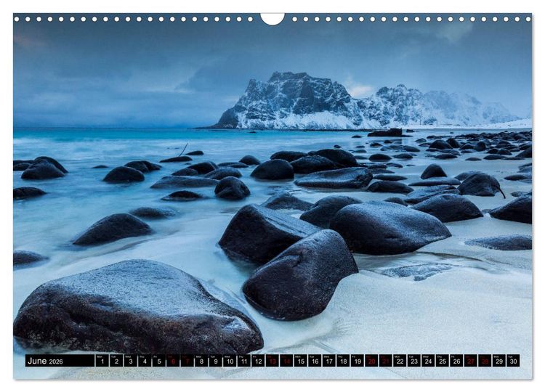Select red weekend date 13
This screenshot has width=545, height=392.
[272, 360]
